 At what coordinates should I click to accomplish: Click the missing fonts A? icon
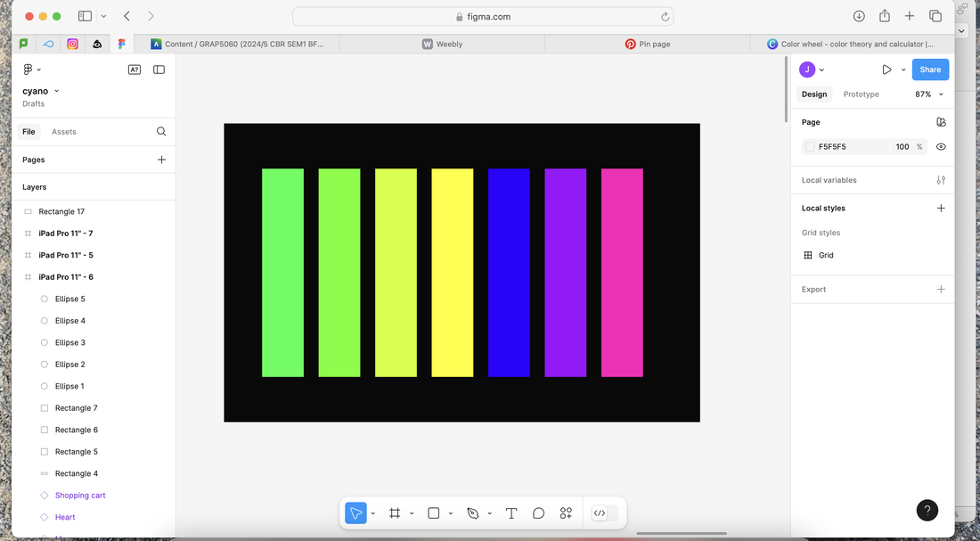(135, 70)
